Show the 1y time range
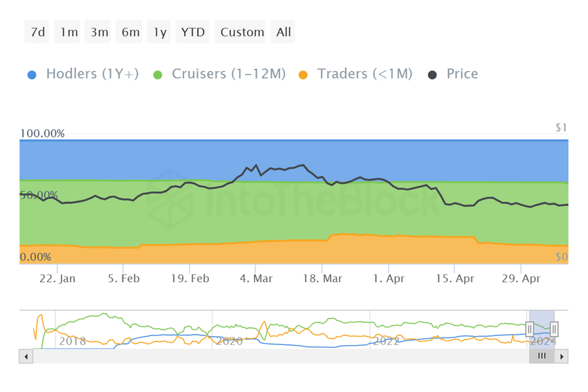 (x=160, y=32)
